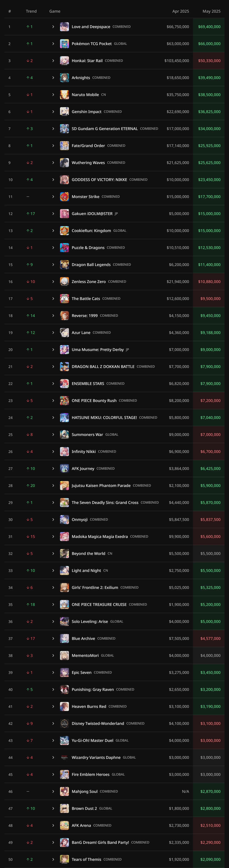Expand the Arknights row chevron
The width and height of the screenshot is (229, 868).
(x=53, y=78)
